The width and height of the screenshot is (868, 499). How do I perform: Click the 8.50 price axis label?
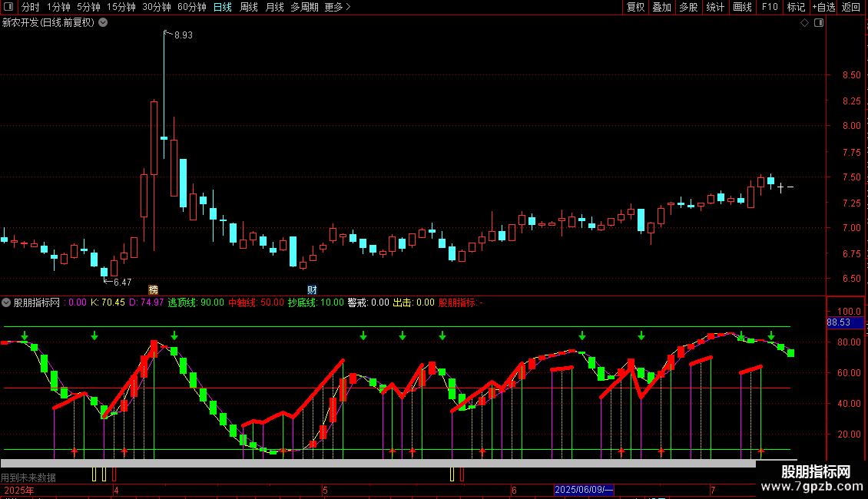851,75
